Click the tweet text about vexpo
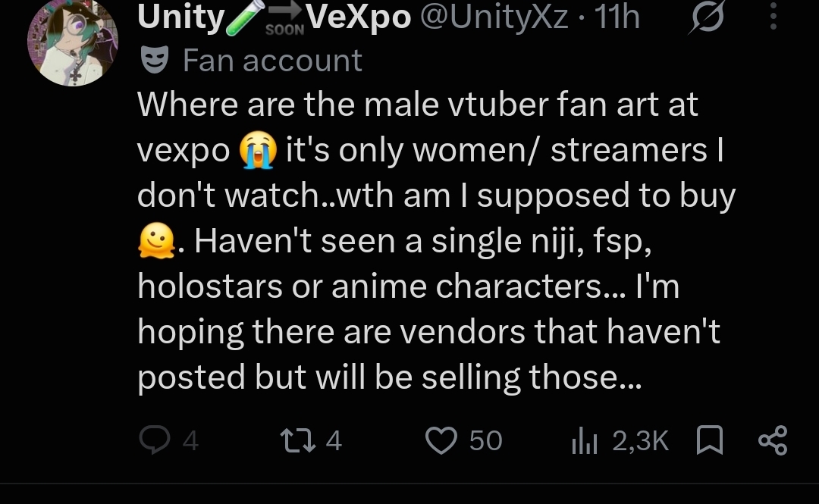The height and width of the screenshot is (504, 819). [x=436, y=241]
